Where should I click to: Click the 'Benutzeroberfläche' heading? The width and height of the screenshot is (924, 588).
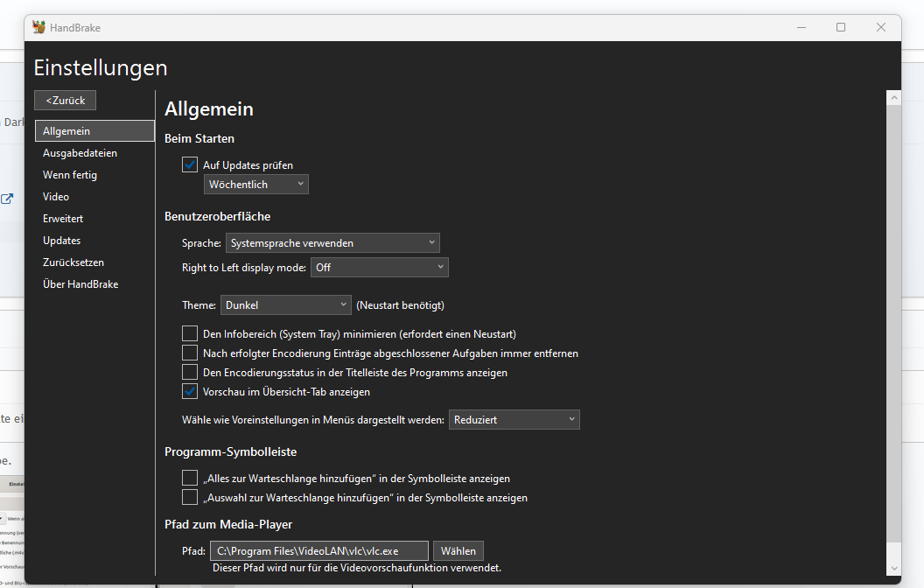[218, 216]
